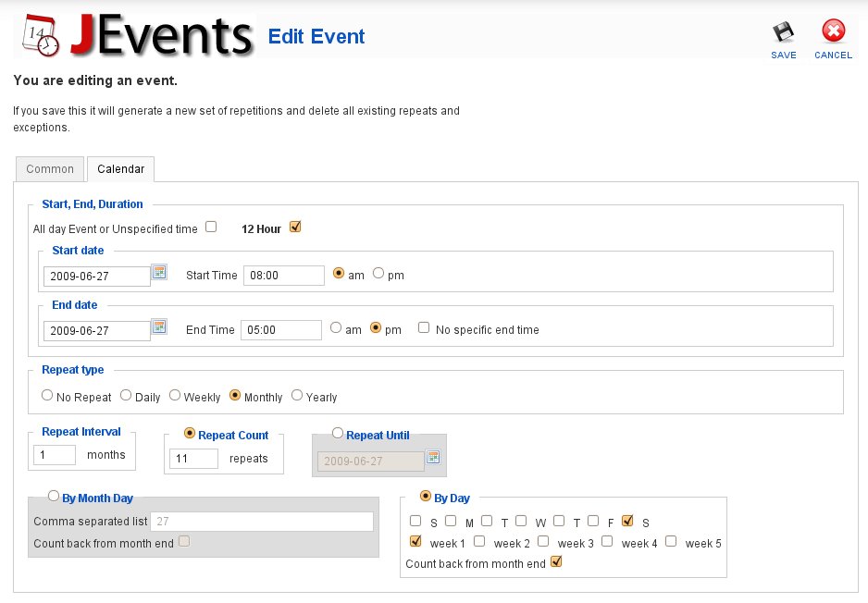Screen dimensions: 868x603
Task: Open the End date calendar picker icon
Action: tap(159, 326)
